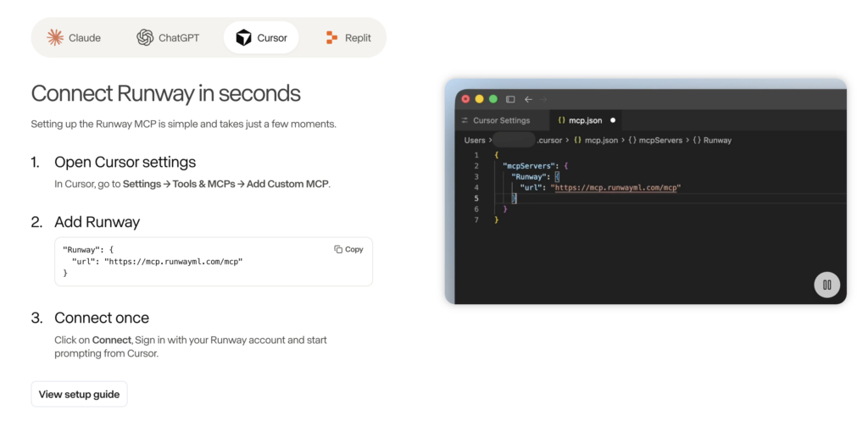Select the mcp.json editor tab

[x=587, y=120]
